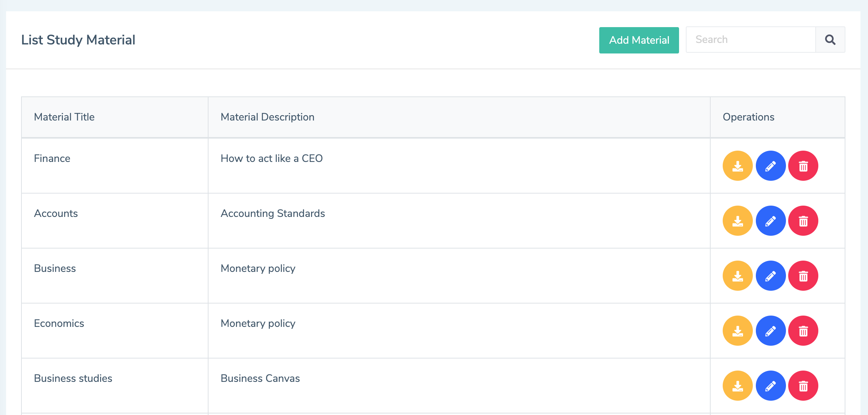
Task: Click 'Accounting Standards' description
Action: point(273,214)
